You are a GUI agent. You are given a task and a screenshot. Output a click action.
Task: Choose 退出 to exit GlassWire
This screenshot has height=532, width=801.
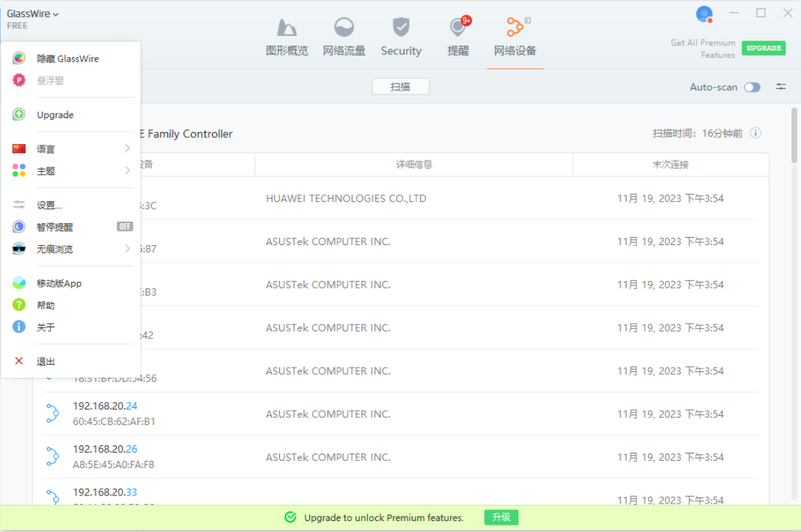coord(46,361)
